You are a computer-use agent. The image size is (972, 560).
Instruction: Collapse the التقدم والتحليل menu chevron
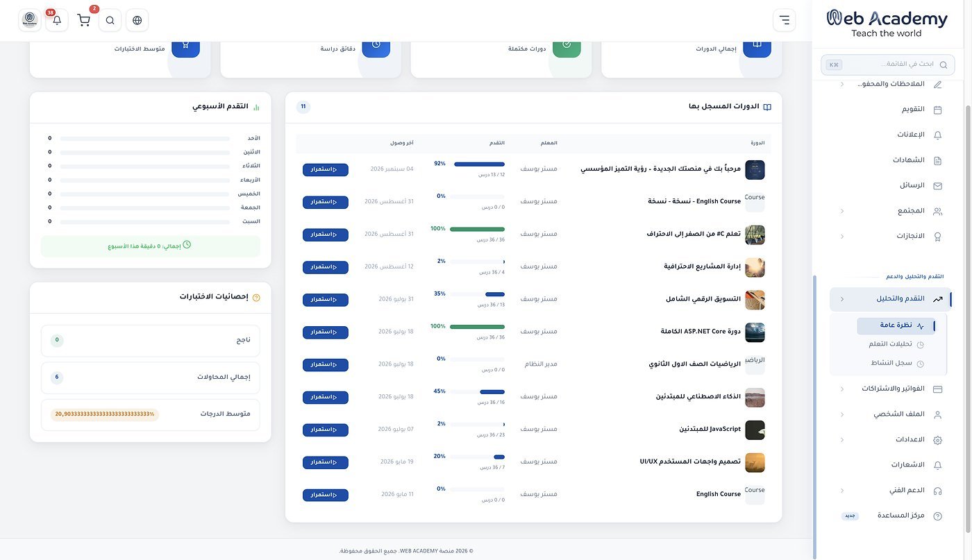[842, 299]
